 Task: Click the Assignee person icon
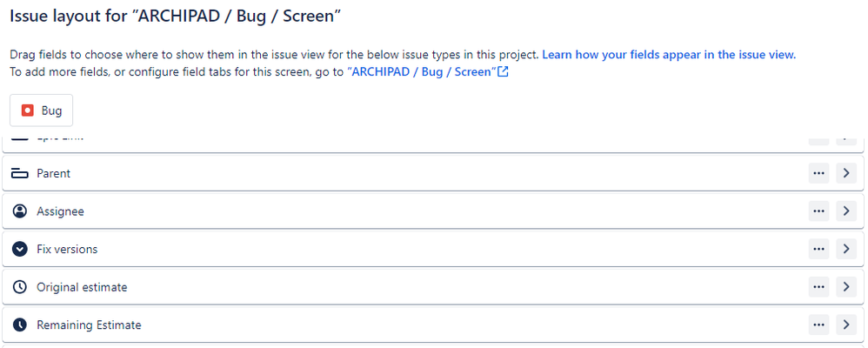tap(20, 211)
